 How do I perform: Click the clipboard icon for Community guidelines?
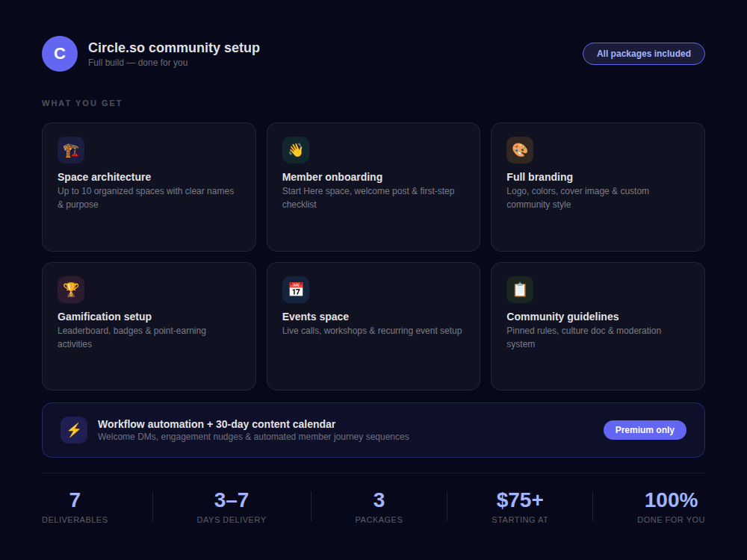520,290
